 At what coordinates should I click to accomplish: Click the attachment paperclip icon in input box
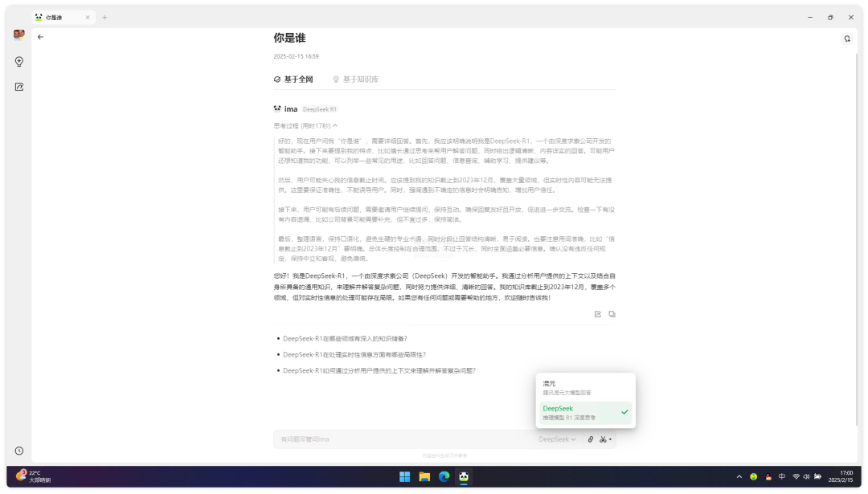click(x=590, y=439)
